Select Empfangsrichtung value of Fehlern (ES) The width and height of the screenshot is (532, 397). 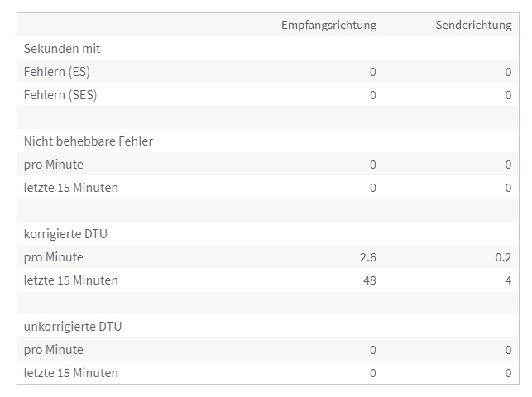click(x=373, y=72)
